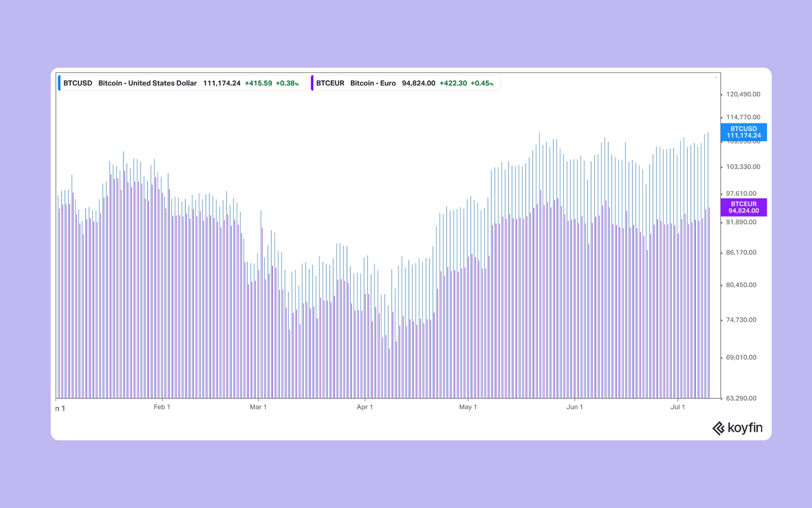Click the Jul 1 date axis label
This screenshot has height=508, width=812.
pos(678,407)
